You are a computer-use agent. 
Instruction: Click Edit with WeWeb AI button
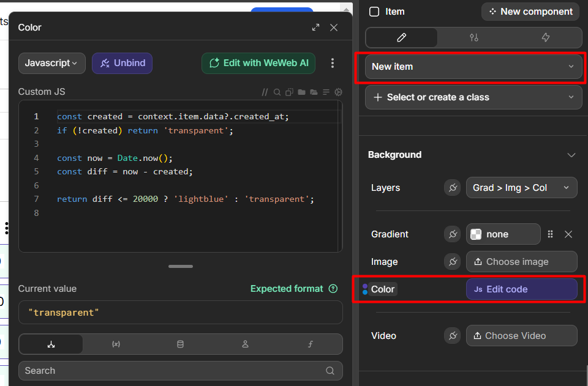[x=258, y=63]
